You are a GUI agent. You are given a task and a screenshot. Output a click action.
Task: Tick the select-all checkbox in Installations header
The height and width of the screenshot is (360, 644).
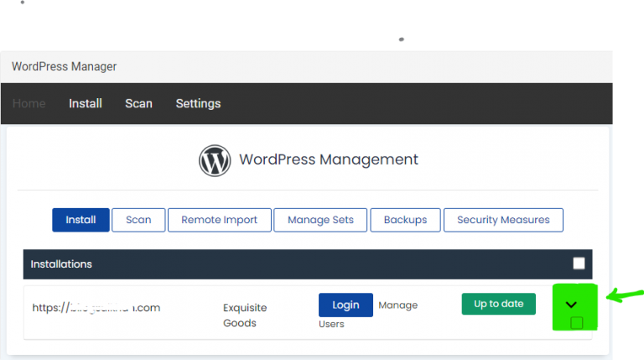pos(579,263)
